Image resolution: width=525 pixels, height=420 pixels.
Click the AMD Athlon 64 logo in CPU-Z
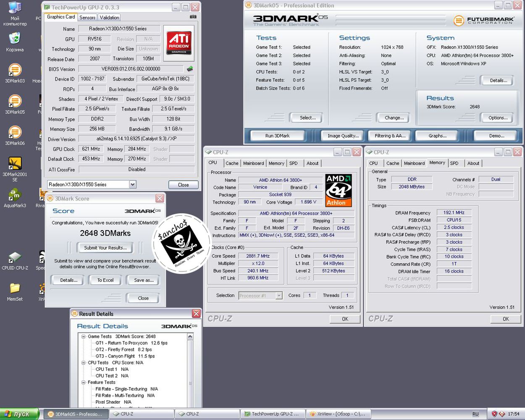click(x=339, y=190)
